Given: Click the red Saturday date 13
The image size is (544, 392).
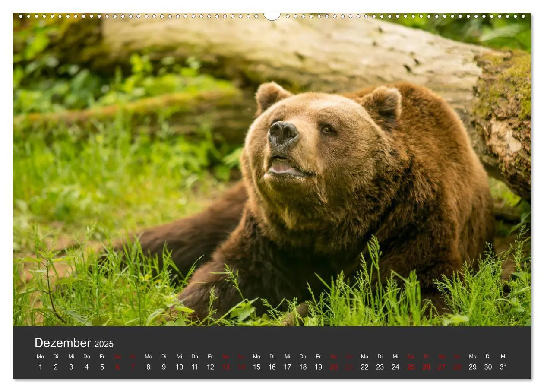Looking at the screenshot, I should tap(226, 367).
